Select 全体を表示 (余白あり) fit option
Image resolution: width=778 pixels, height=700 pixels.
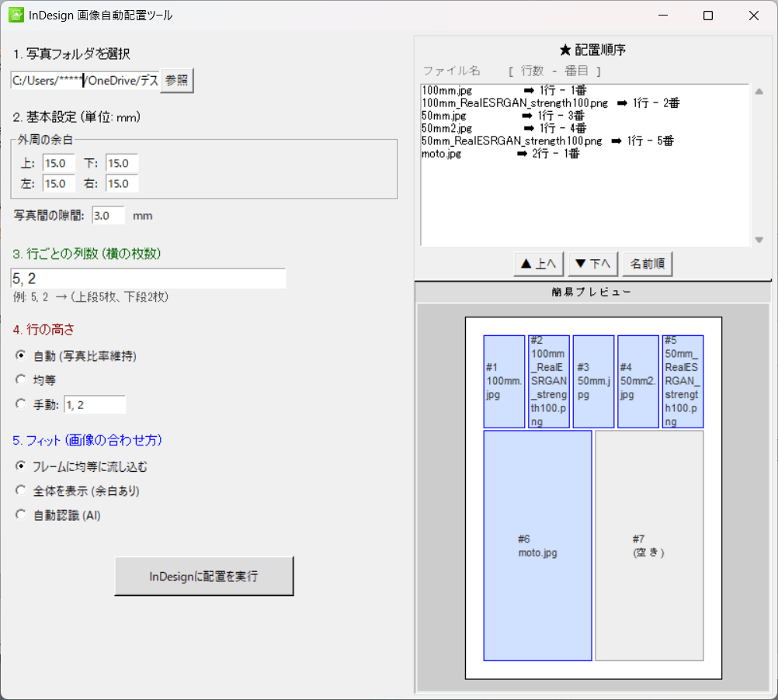[x=21, y=490]
